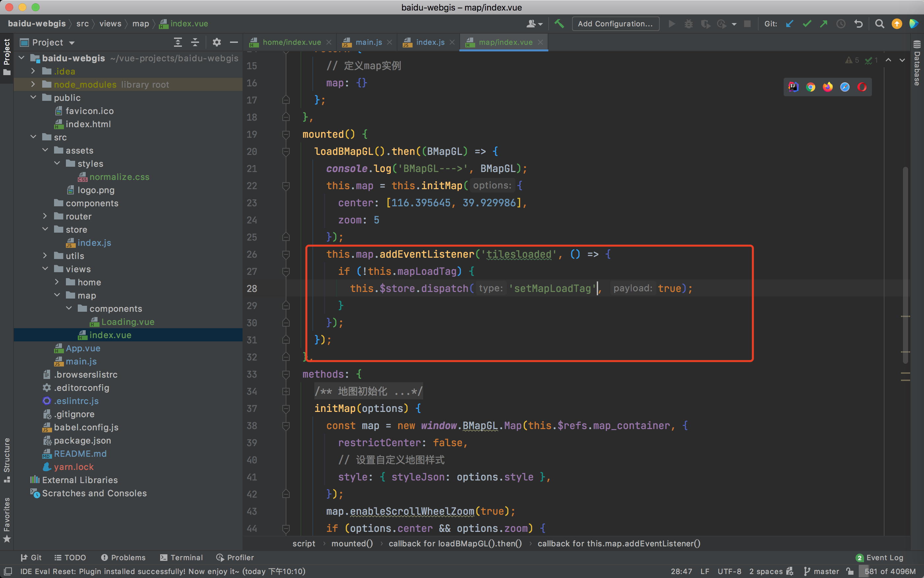
Task: Close the map/index.vue tab
Action: coord(540,42)
